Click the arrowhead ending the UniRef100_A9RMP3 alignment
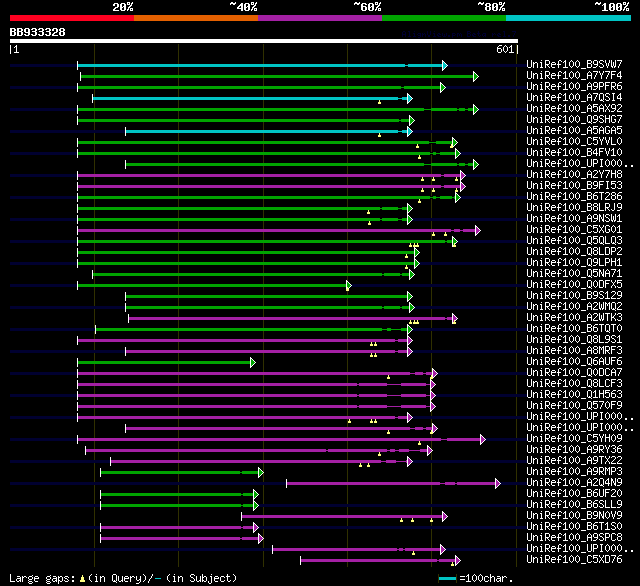 (x=261, y=473)
